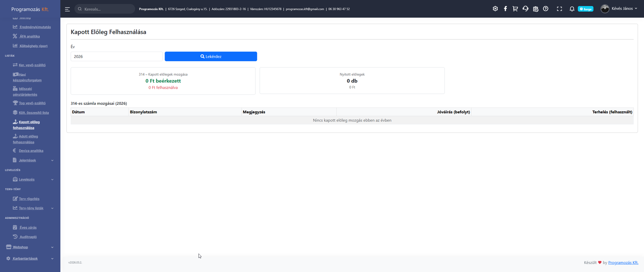Click the 'Nyitott előlegek' card label

[x=352, y=75]
